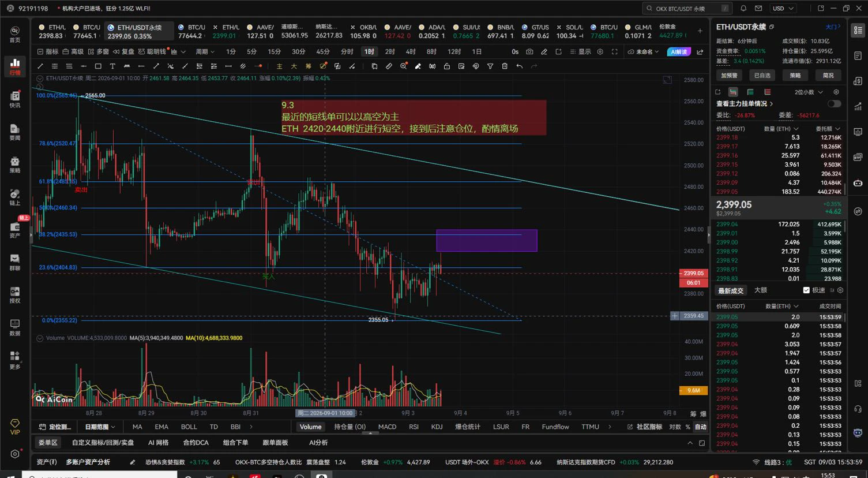Image resolution: width=868 pixels, height=478 pixels.
Task: Select the buy-only order book view icon
Action: (750, 92)
